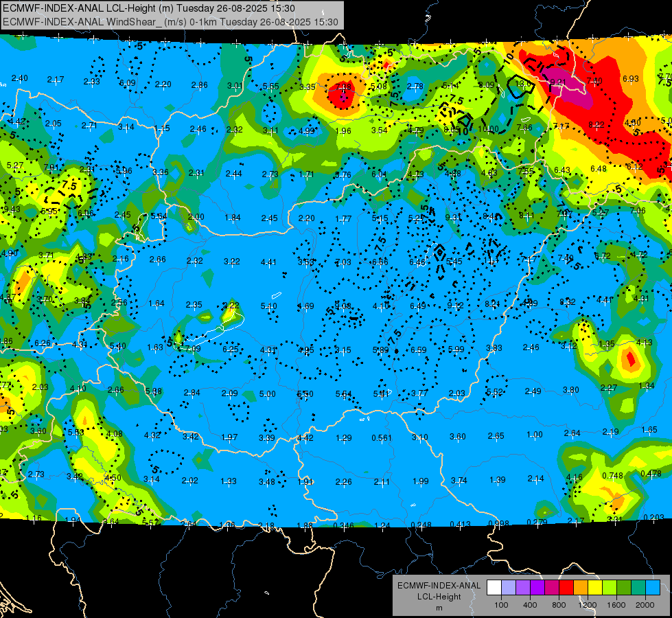Image resolution: width=672 pixels, height=618 pixels.
Task: Click the wind shear value "9.21"
Action: point(558,82)
